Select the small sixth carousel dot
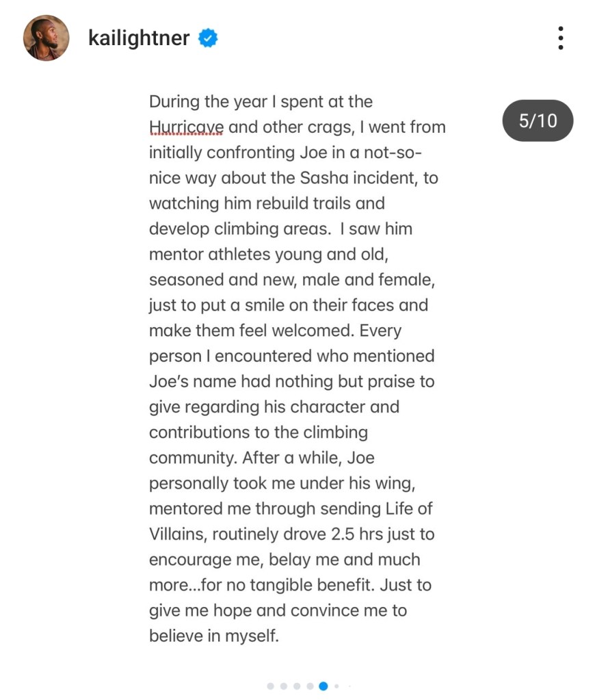Screen dimensions: 595x700 pos(336,686)
